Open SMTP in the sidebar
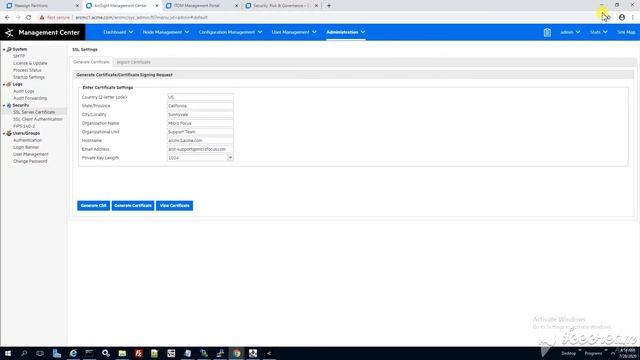640x360 pixels. [x=19, y=56]
